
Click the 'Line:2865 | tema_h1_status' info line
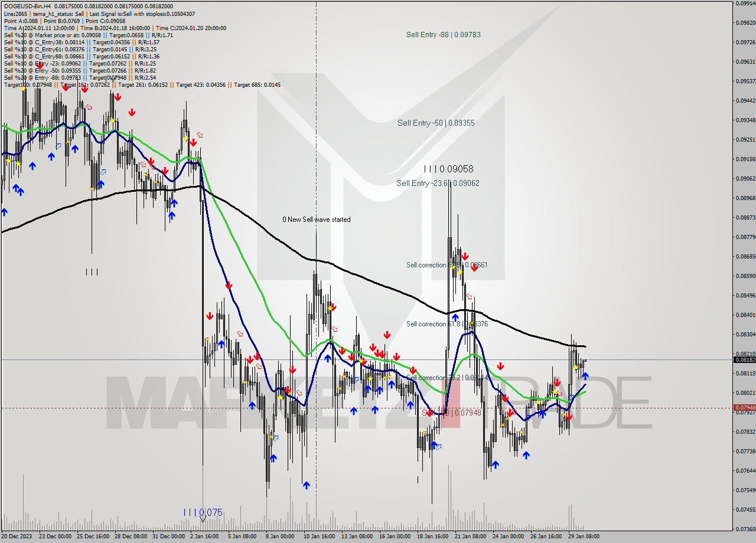[99, 14]
